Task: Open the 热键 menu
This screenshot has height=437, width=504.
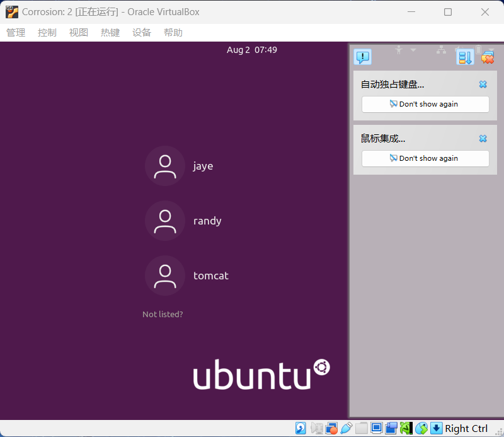Action: (x=110, y=33)
